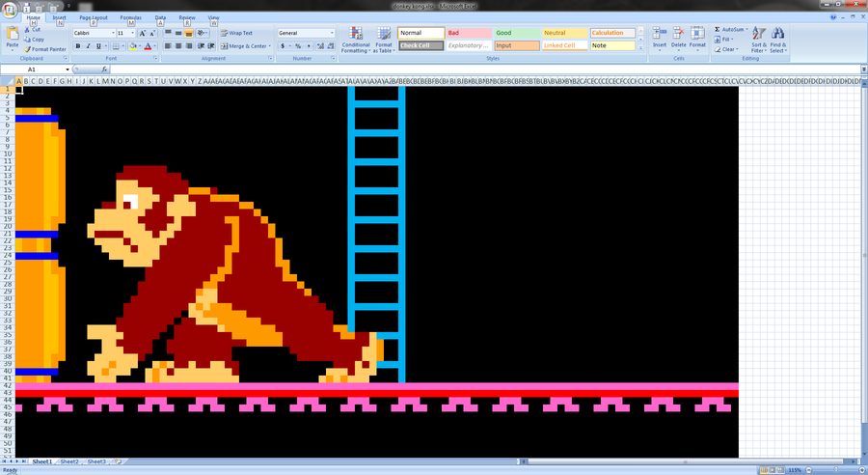Open the AutoSum dropdown arrow
Image resolution: width=868 pixels, height=475 pixels.
(746, 29)
